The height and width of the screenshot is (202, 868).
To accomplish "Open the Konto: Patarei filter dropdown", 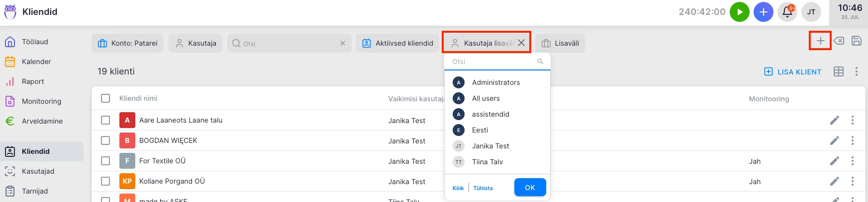I will pos(128,43).
